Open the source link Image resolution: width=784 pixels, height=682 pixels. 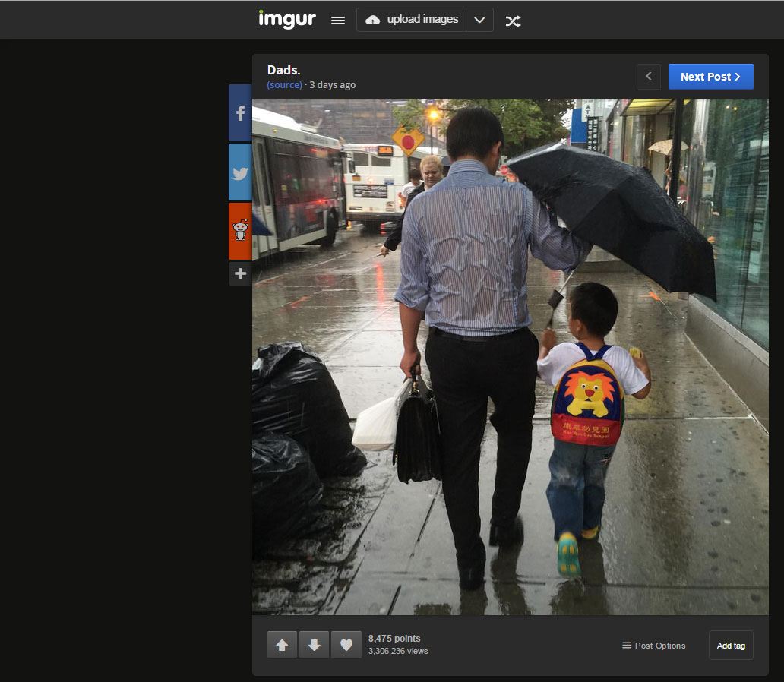click(284, 84)
